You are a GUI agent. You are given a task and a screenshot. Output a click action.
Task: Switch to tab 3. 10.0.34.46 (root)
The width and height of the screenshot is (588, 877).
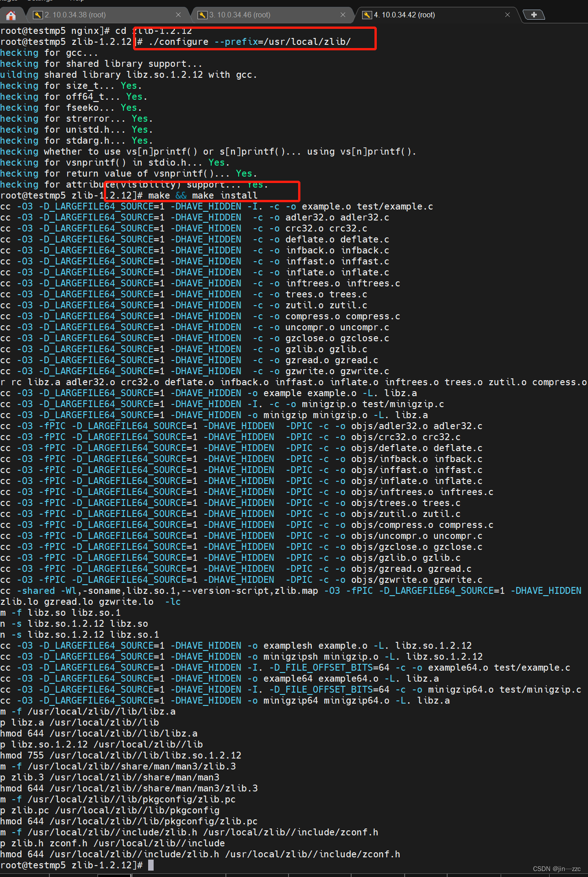[272, 15]
